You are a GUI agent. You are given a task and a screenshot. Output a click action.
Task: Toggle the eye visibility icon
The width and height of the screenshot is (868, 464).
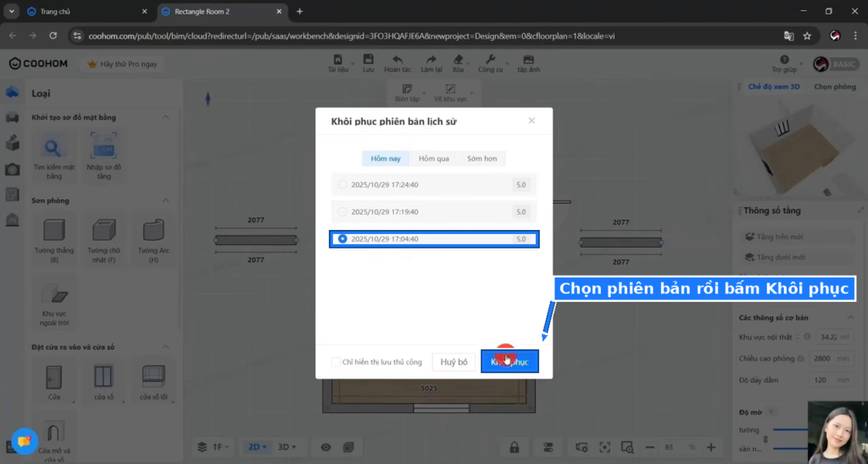pos(325,447)
